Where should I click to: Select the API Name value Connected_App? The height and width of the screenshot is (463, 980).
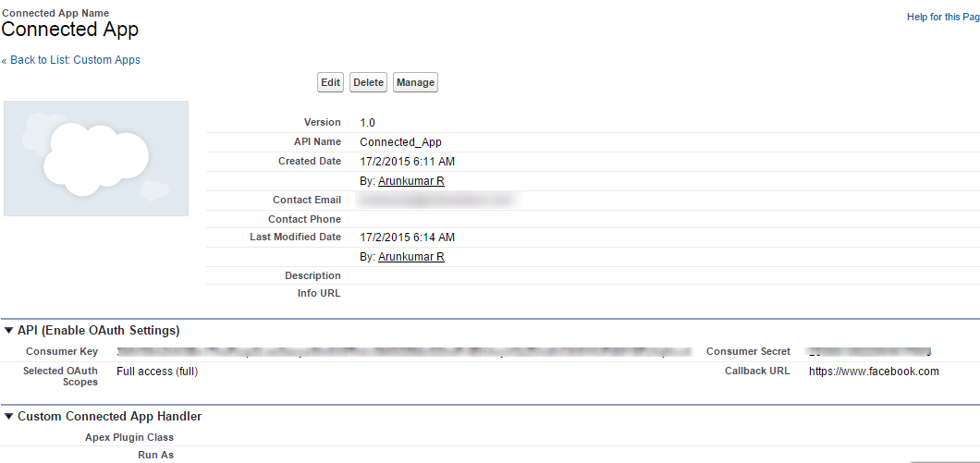(400, 142)
